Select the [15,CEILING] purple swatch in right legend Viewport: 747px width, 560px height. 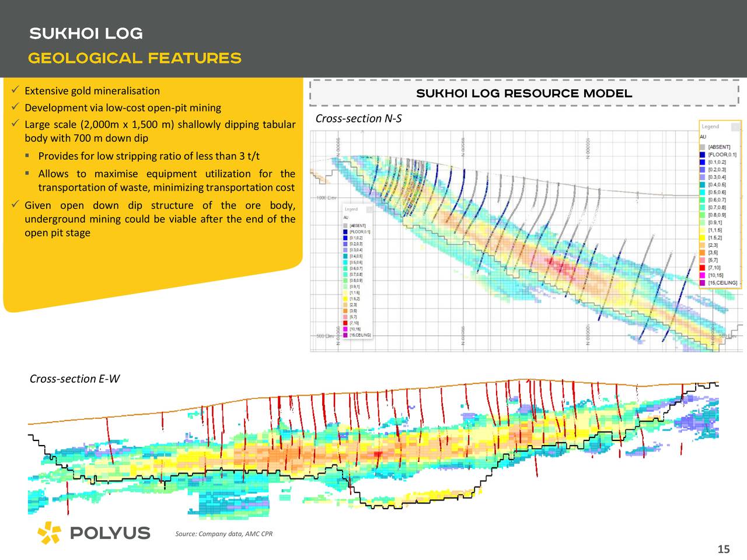[703, 283]
